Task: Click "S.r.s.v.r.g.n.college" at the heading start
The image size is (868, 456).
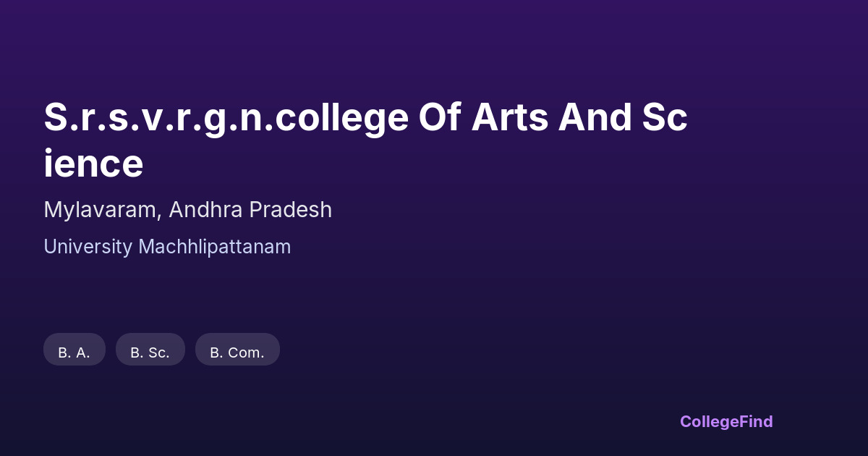Action: (226, 118)
